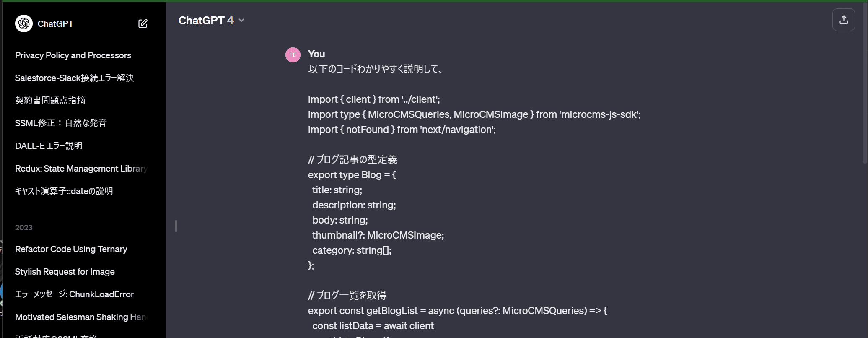This screenshot has width=868, height=338.
Task: Open Motivated Salesman Shaking Hands chat
Action: [x=81, y=317]
